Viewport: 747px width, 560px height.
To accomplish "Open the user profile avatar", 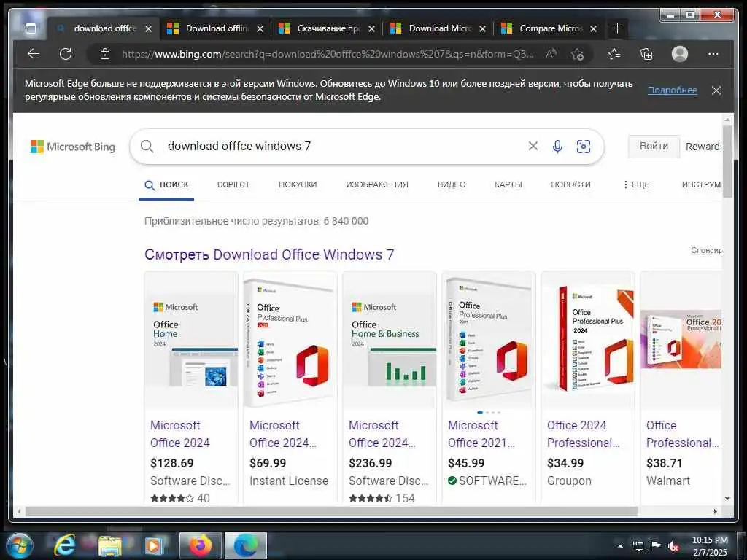I will click(x=680, y=54).
